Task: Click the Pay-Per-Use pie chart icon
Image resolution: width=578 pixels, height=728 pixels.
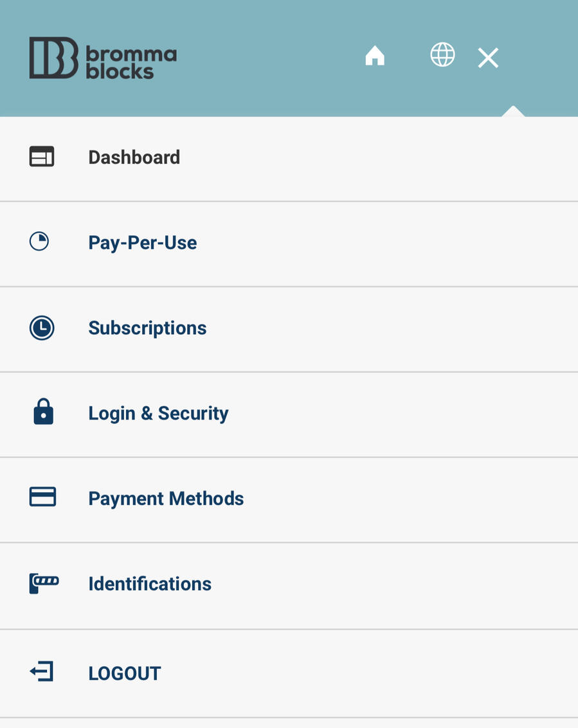Action: coord(39,242)
